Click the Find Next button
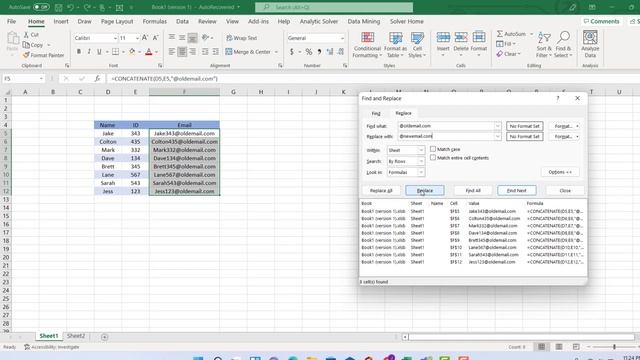Screen dimensions: 640x360 (516, 191)
